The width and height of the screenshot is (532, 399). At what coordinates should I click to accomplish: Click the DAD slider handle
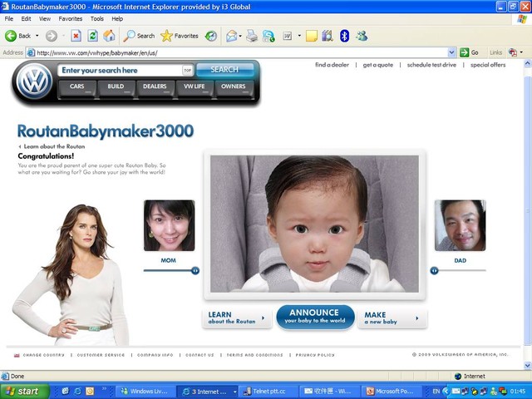tap(434, 270)
